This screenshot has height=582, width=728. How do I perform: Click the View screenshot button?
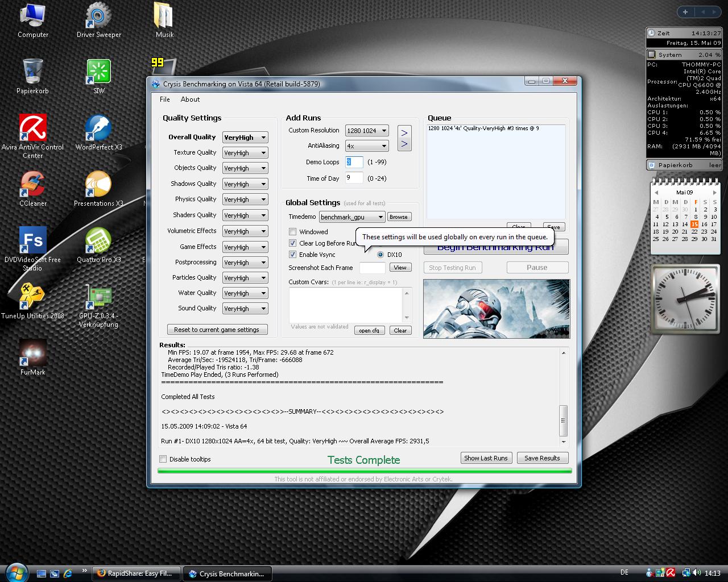[x=400, y=267]
